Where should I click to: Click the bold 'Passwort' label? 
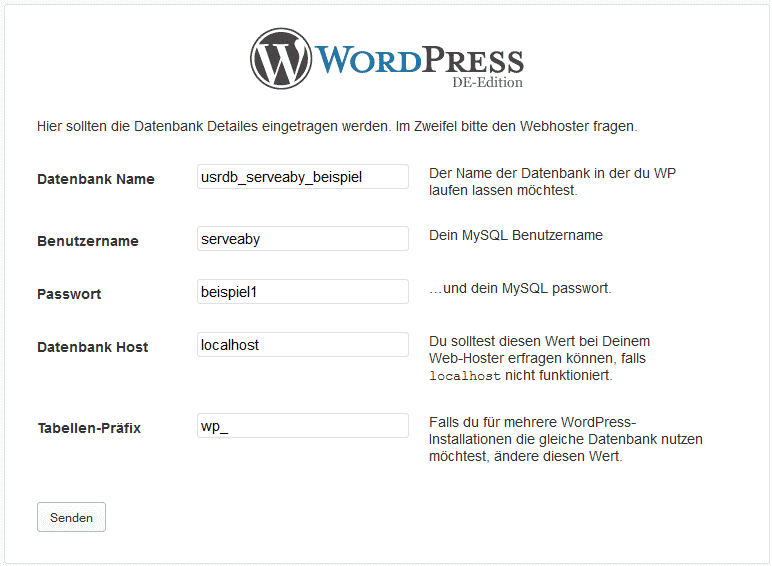(x=69, y=295)
